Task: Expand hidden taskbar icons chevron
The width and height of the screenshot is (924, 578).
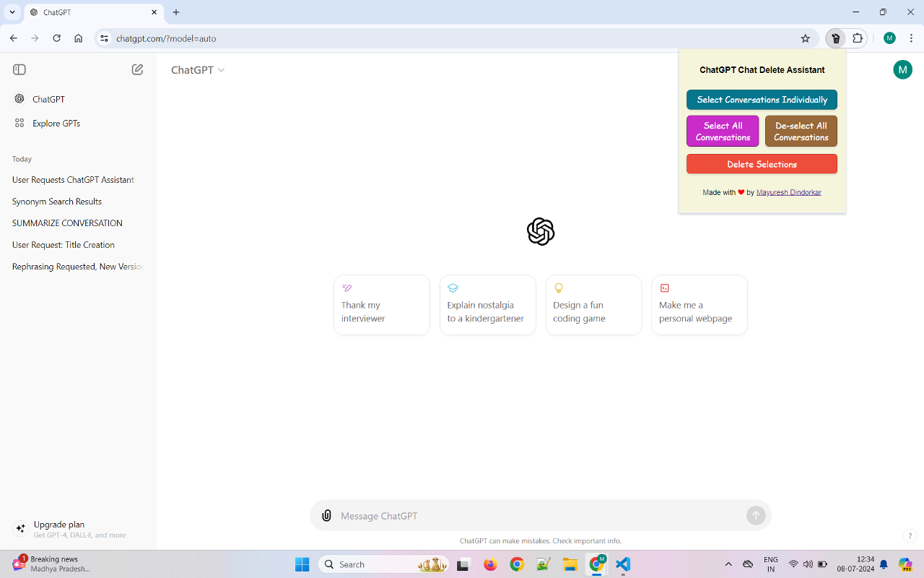Action: [x=728, y=564]
